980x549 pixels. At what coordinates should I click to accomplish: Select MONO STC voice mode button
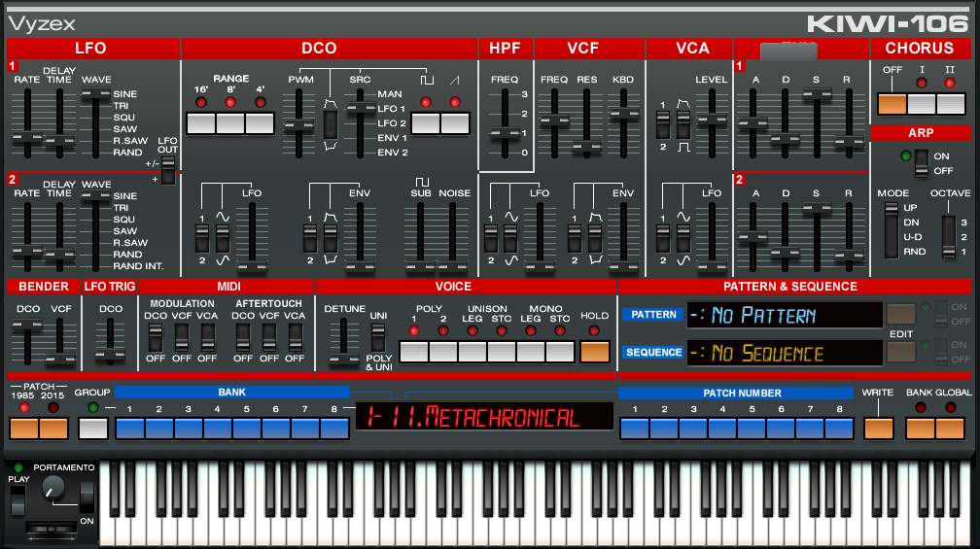560,352
